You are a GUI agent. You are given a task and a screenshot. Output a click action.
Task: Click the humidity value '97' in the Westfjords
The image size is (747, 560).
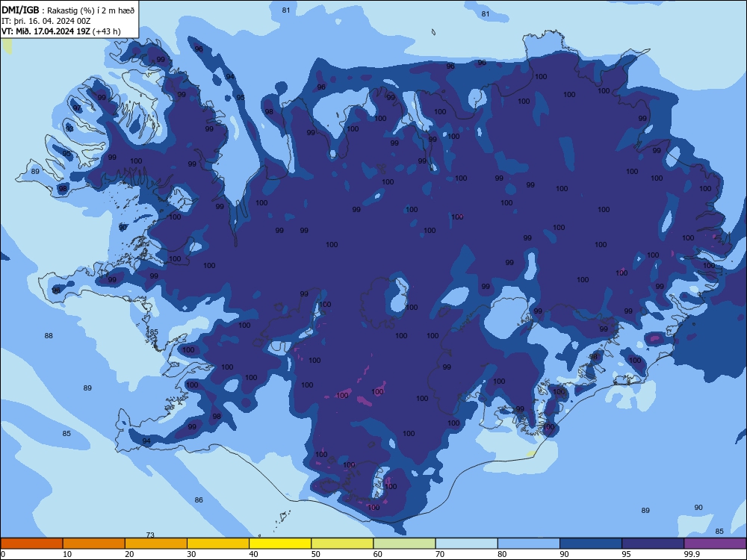(77, 108)
